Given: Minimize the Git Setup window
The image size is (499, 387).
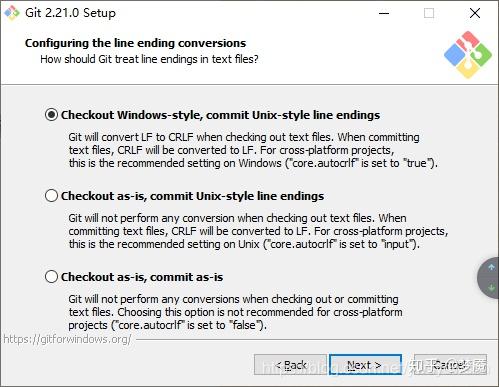Looking at the screenshot, I should pos(384,13).
